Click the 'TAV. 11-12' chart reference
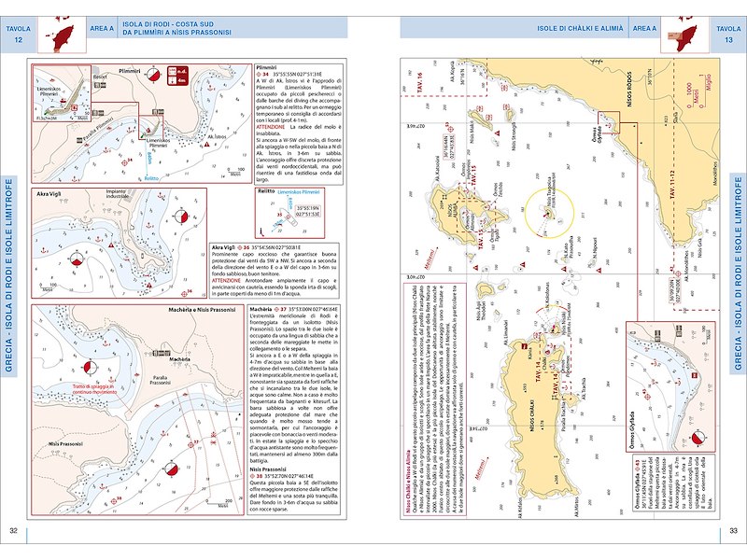 pyautogui.click(x=672, y=184)
